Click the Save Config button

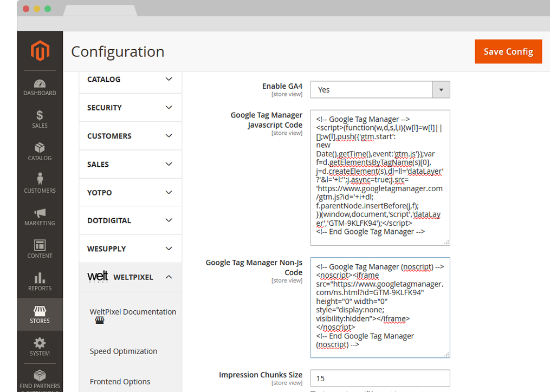click(508, 51)
